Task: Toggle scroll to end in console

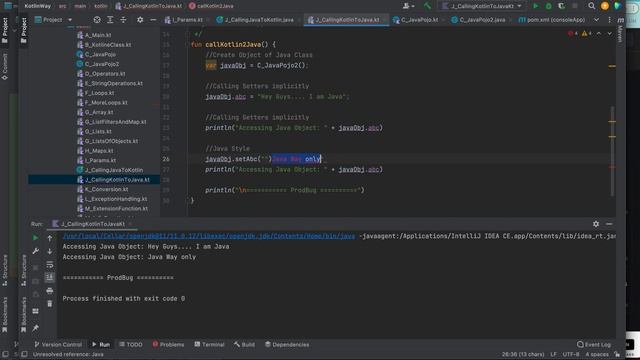Action: (50, 278)
